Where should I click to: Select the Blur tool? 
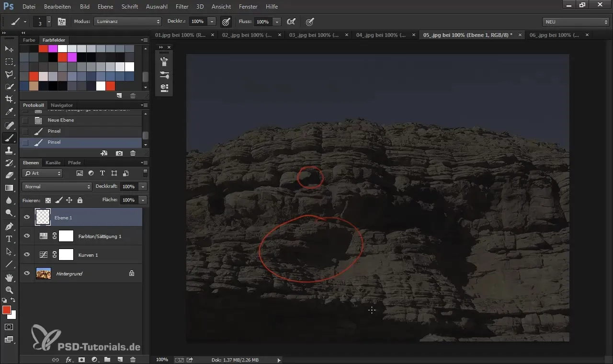click(9, 200)
